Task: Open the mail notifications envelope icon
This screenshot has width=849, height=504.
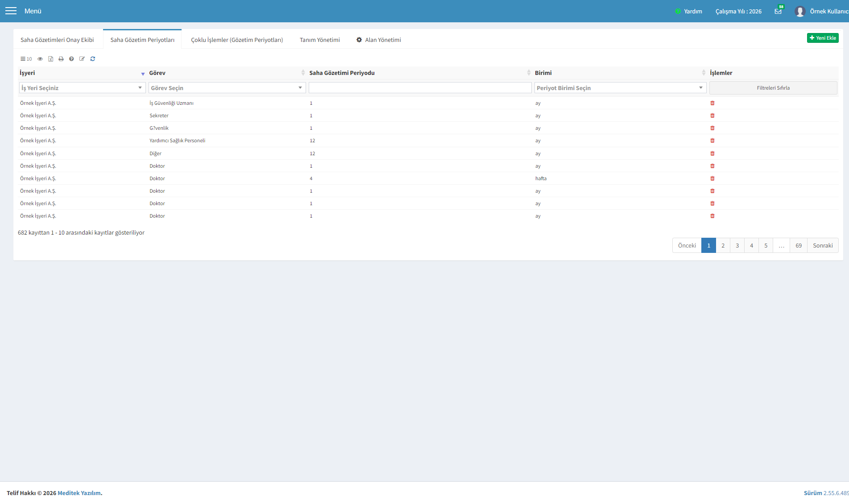Action: pyautogui.click(x=778, y=11)
